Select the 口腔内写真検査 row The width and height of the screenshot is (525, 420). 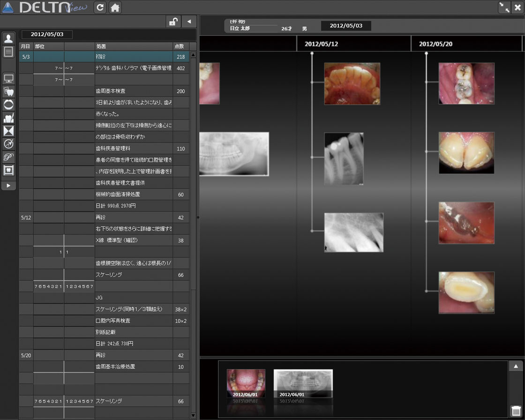104,321
